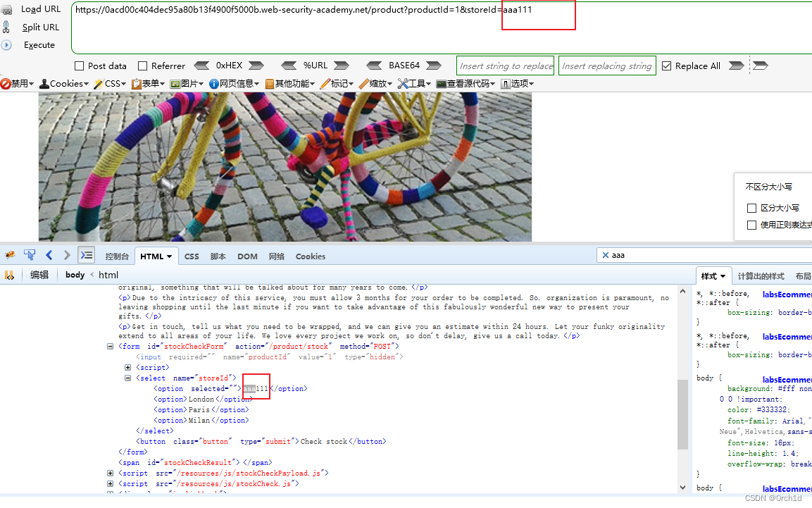Open the 计算出的样式 side panel tab
The width and height of the screenshot is (812, 508).
(x=761, y=276)
